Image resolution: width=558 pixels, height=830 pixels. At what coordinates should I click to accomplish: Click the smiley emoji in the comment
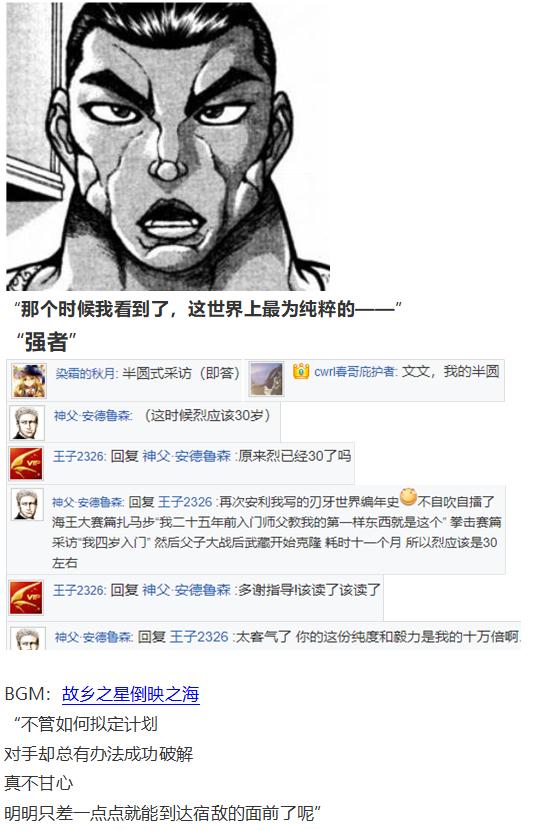coord(408,497)
